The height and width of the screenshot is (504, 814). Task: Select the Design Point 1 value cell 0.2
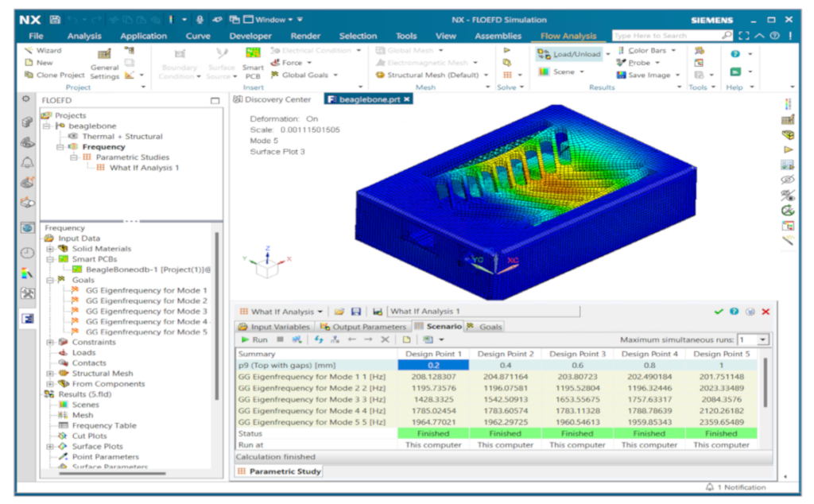click(x=433, y=364)
